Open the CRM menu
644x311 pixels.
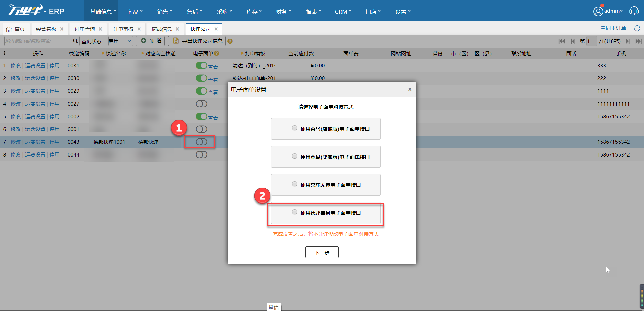[343, 11]
